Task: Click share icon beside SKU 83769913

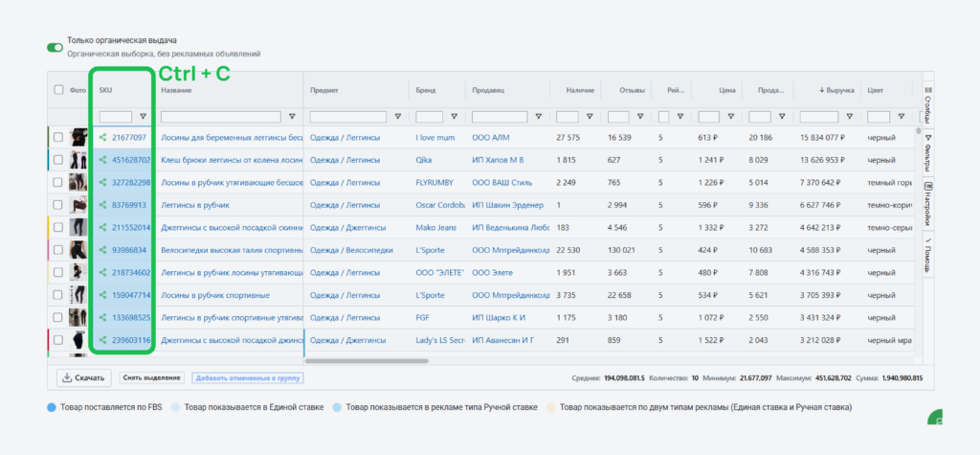Action: click(102, 205)
